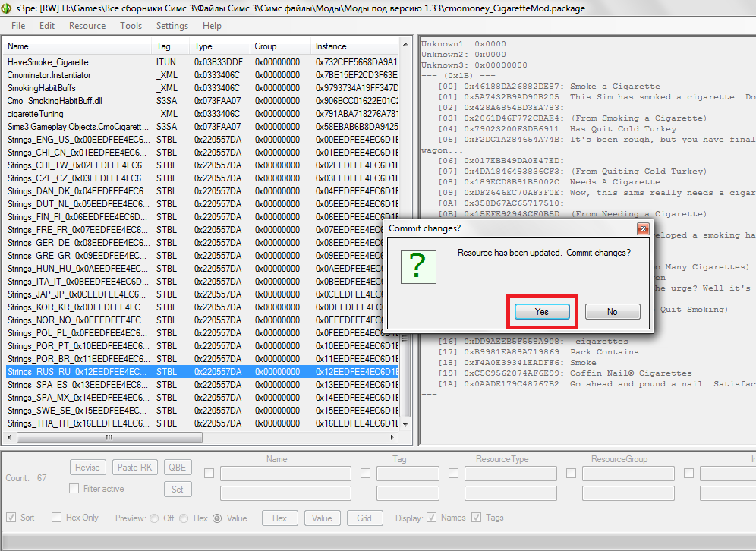Toggle the Display Names checkbox
756x551 pixels.
pyautogui.click(x=431, y=518)
